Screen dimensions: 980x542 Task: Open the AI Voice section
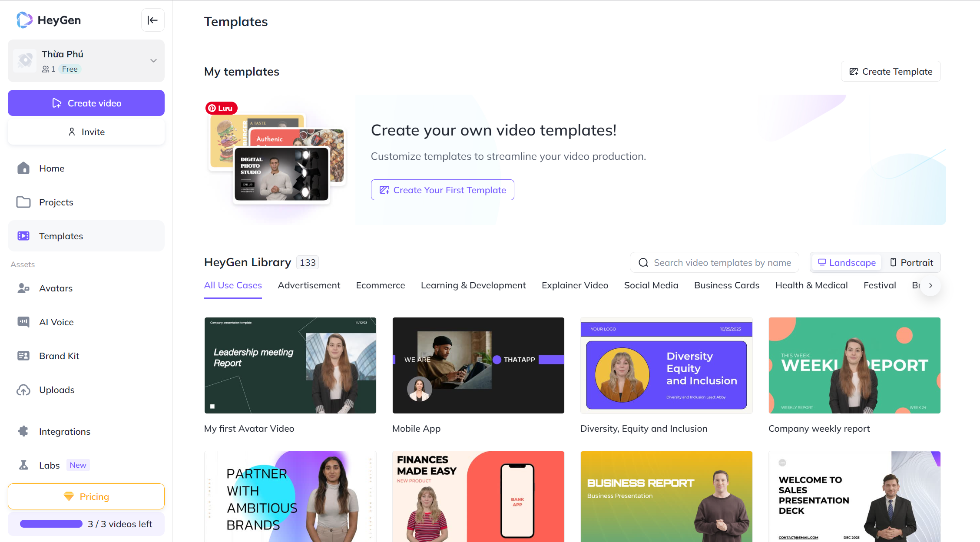(x=56, y=322)
